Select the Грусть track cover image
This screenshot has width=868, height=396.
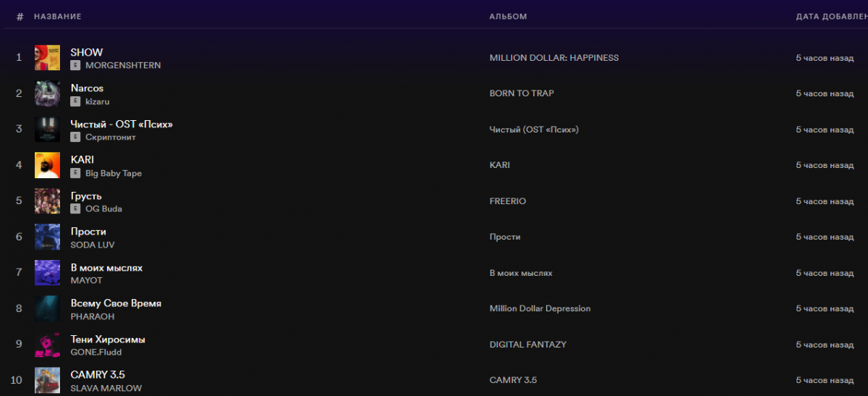click(47, 201)
